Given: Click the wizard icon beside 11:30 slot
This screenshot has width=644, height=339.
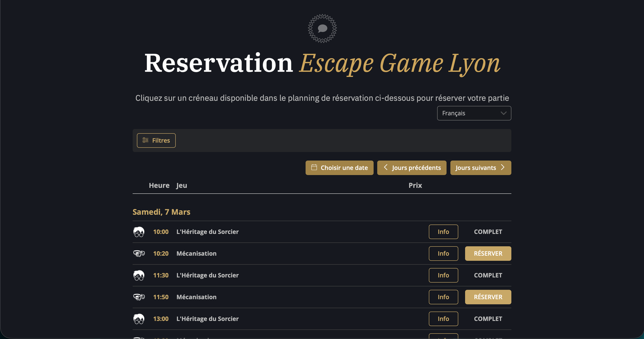Looking at the screenshot, I should coord(139,275).
